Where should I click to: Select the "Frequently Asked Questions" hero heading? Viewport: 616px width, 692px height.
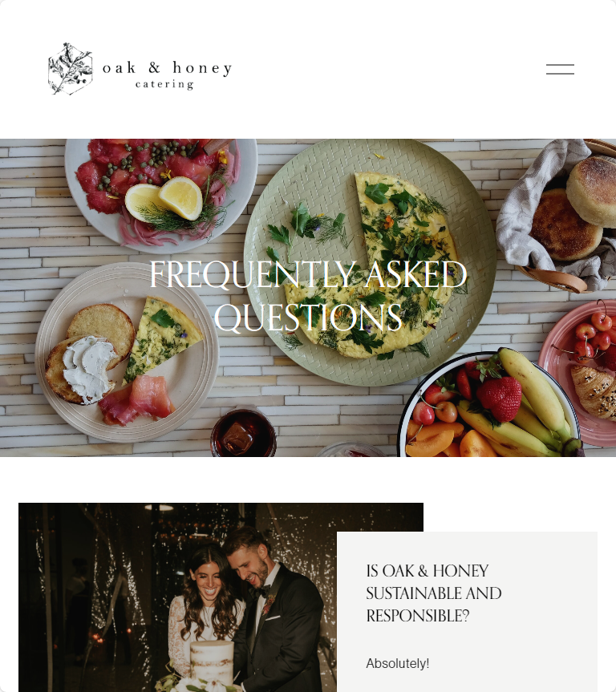(x=308, y=295)
